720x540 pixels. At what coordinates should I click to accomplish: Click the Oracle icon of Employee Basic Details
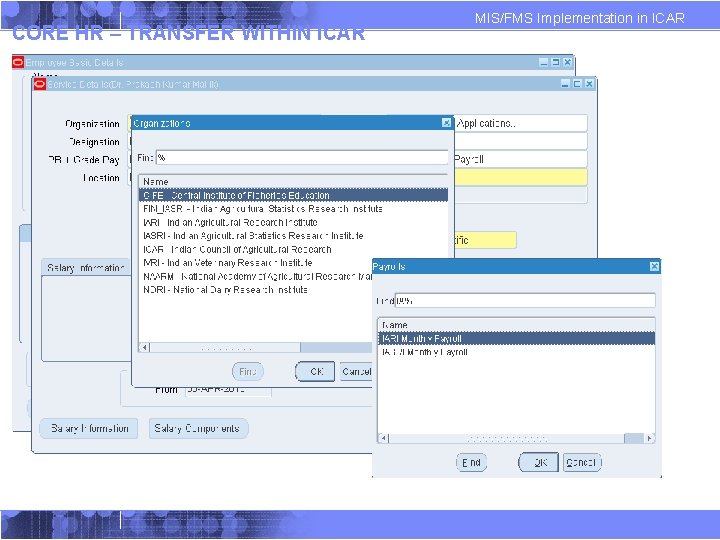tap(18, 62)
